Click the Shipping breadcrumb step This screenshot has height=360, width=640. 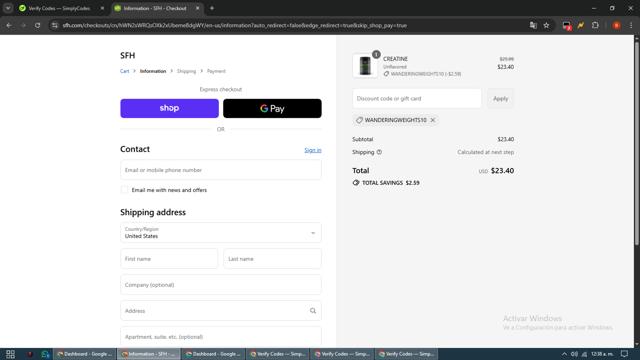click(x=187, y=71)
